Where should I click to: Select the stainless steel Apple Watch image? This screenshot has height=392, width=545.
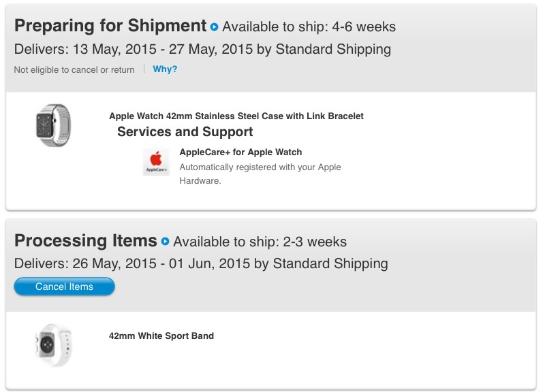coord(54,125)
